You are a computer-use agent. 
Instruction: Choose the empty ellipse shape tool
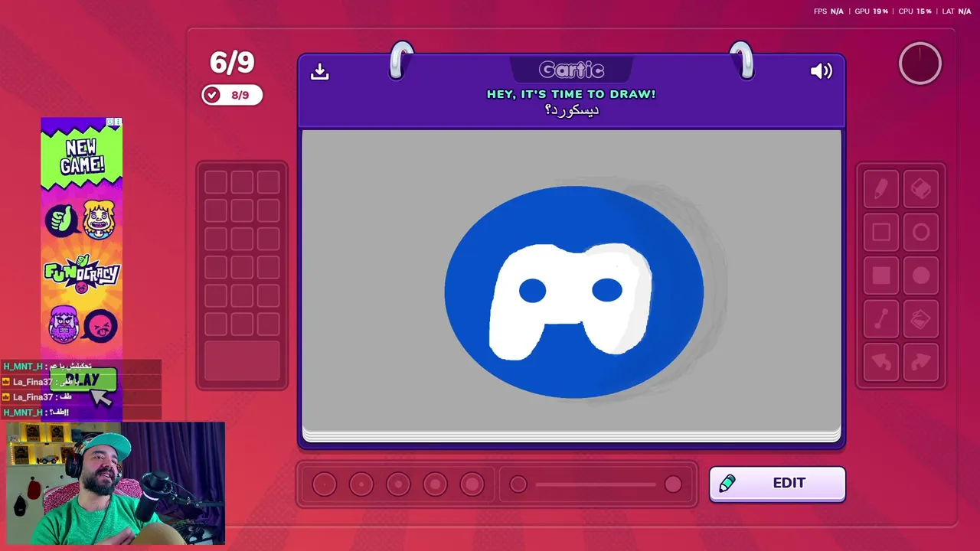pos(921,233)
